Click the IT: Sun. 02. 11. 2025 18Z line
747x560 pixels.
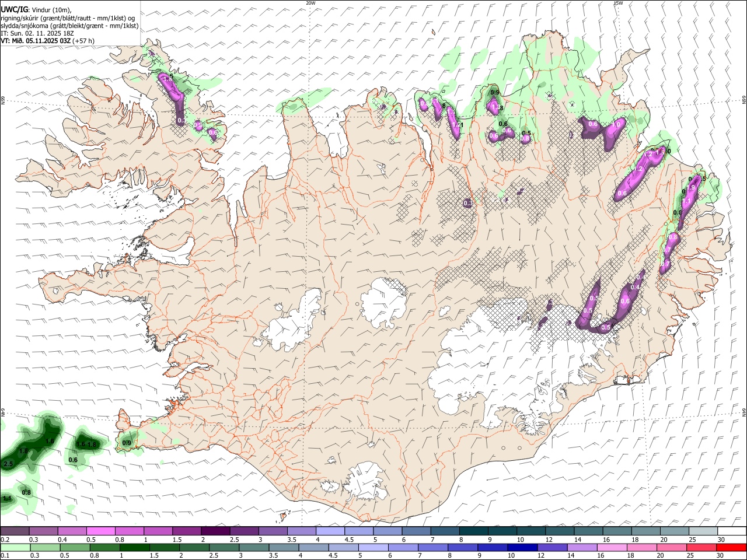[37, 33]
